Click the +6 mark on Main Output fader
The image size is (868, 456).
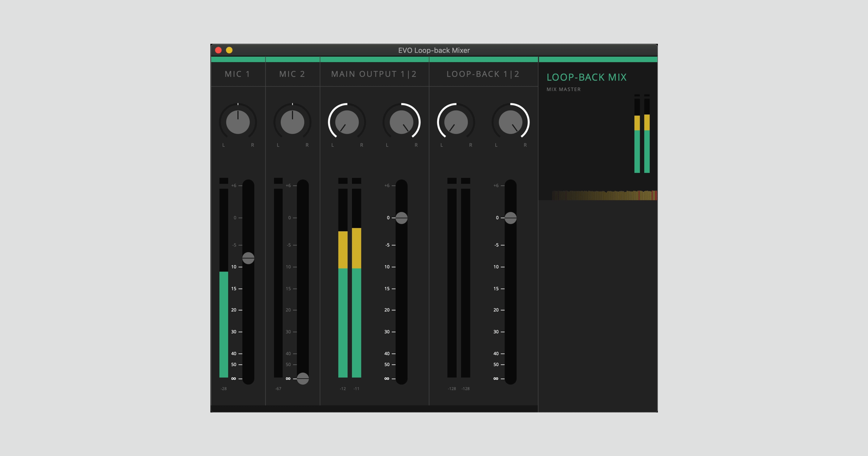point(387,186)
